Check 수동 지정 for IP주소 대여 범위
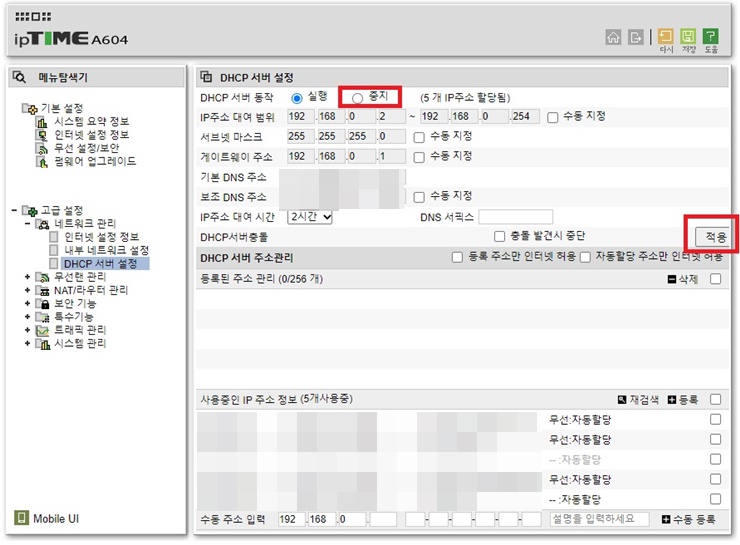740x545 pixels. (x=552, y=117)
